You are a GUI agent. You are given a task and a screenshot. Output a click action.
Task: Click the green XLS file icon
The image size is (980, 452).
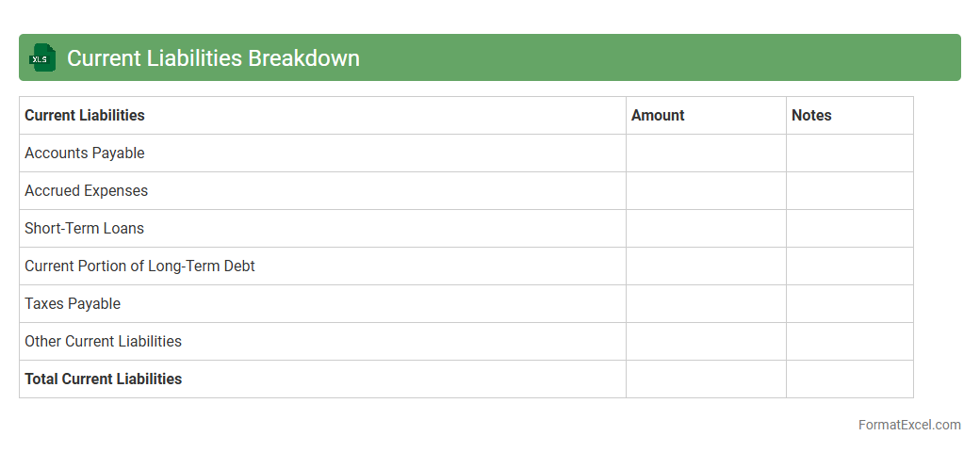pos(41,57)
